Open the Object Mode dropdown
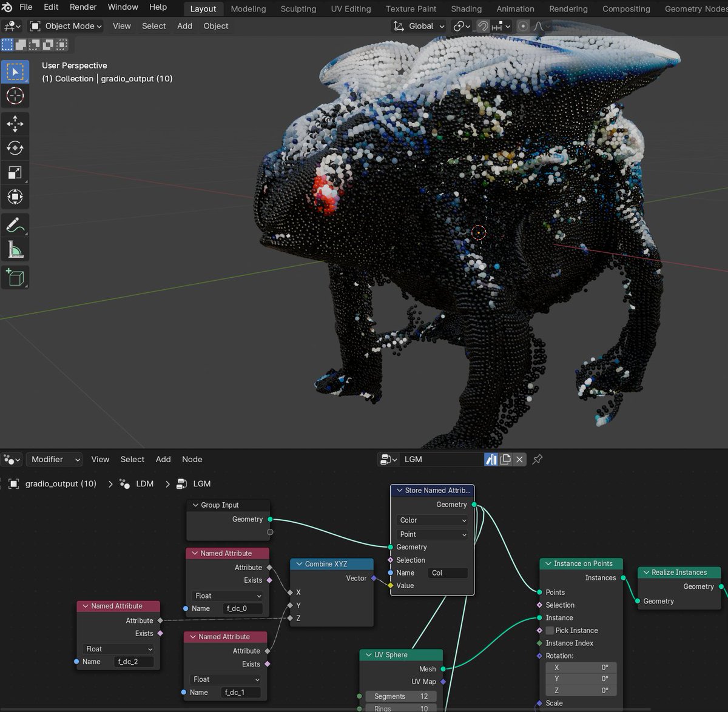Image resolution: width=728 pixels, height=712 pixels. (65, 26)
